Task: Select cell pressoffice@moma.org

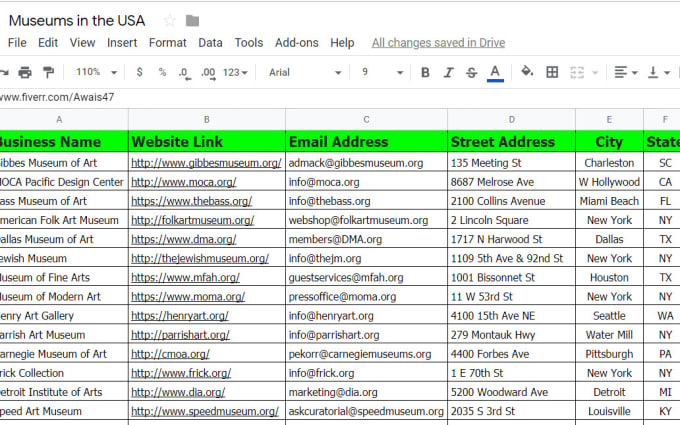Action: point(366,297)
